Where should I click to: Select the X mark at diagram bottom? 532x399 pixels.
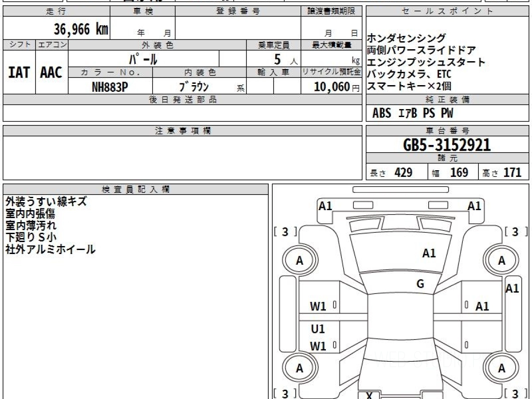click(369, 395)
